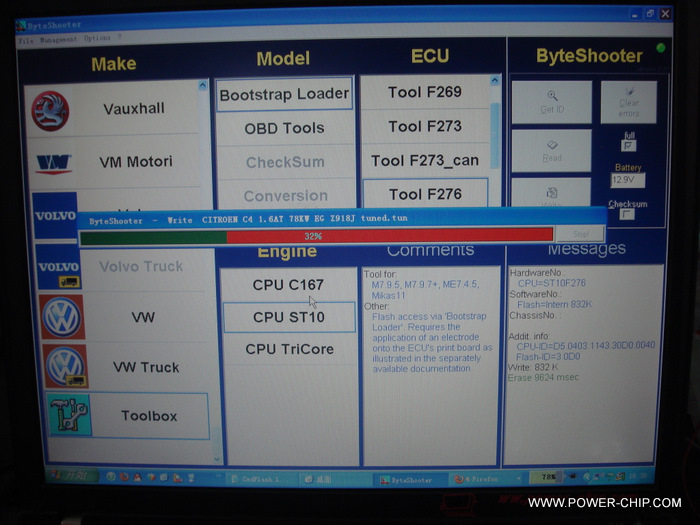Select OBD Tools model
Viewport: 700px width, 525px height.
(285, 129)
